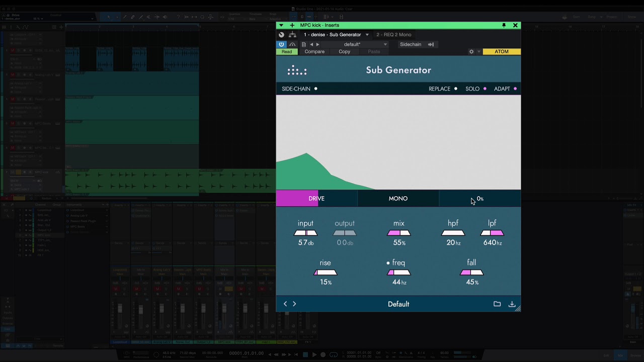Click the 0% value bar
Image resolution: width=644 pixels, height=362 pixels.
click(480, 199)
